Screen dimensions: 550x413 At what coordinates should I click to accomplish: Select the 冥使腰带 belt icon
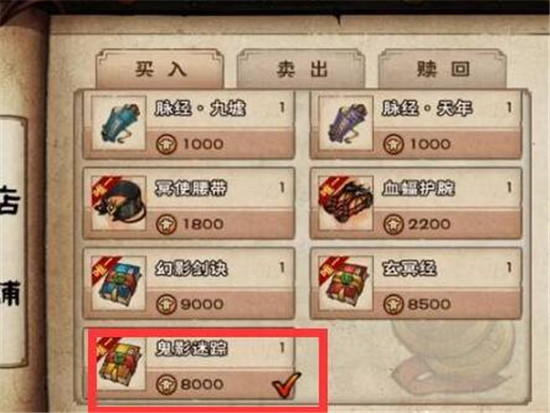pos(119,203)
